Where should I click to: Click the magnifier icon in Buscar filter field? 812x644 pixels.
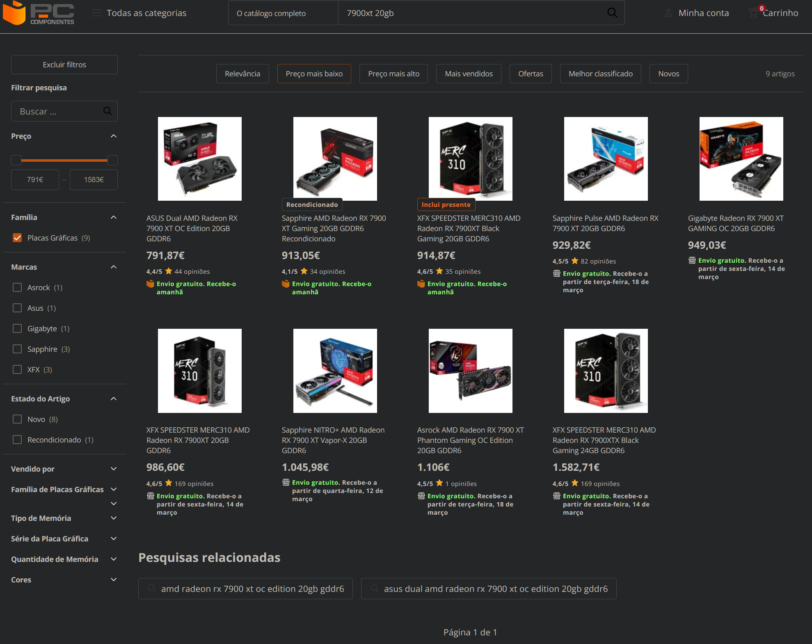[108, 111]
